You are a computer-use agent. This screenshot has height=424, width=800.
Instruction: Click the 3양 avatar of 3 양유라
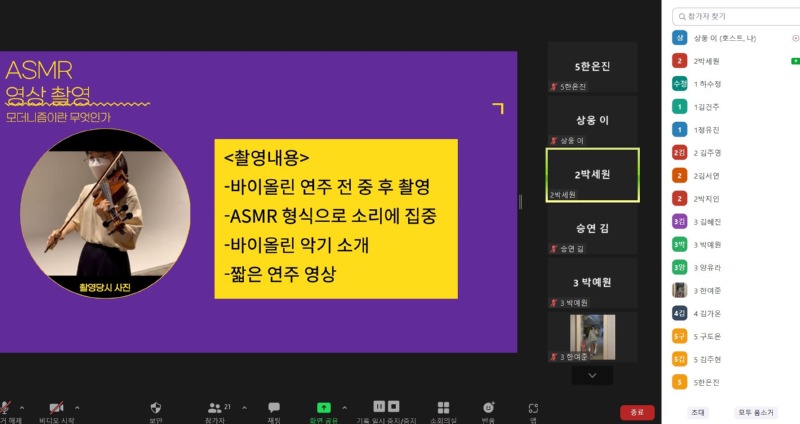click(680, 267)
